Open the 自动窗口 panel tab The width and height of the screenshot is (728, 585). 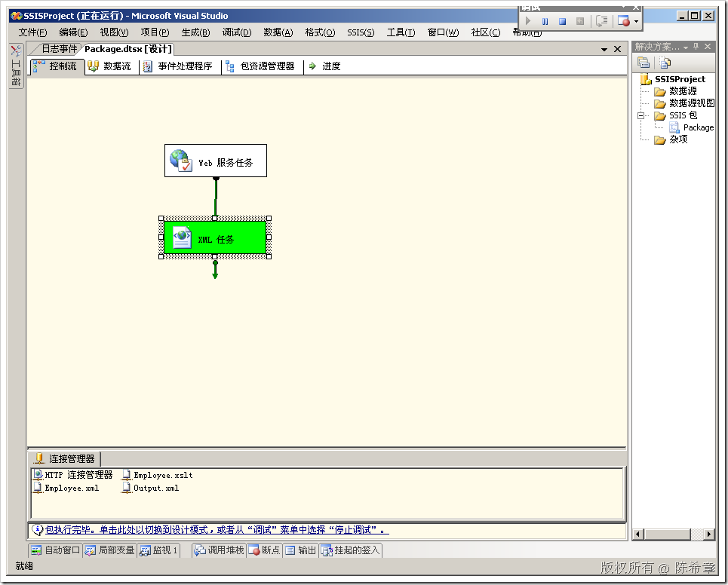(x=55, y=550)
